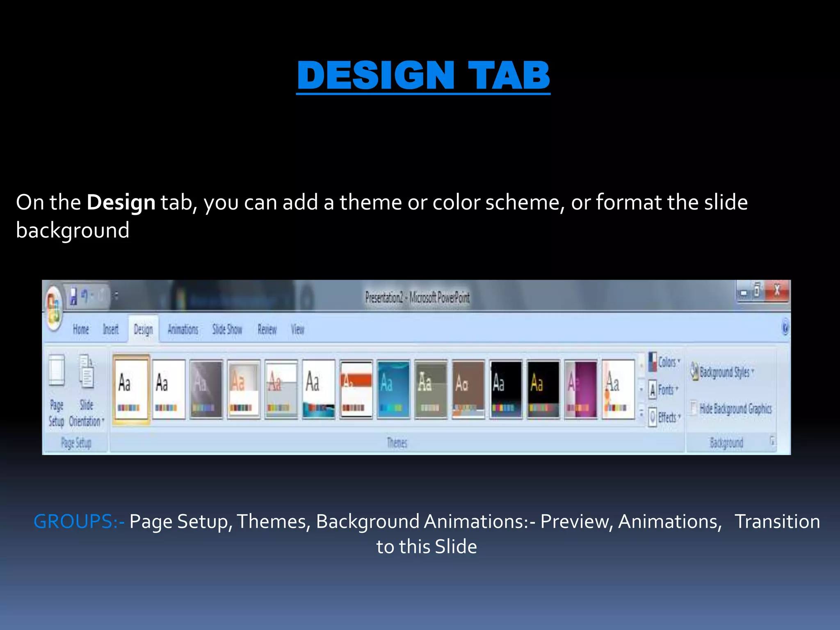Expand the theme Effects dropdown
Screen dimensions: 840x630
[x=664, y=418]
